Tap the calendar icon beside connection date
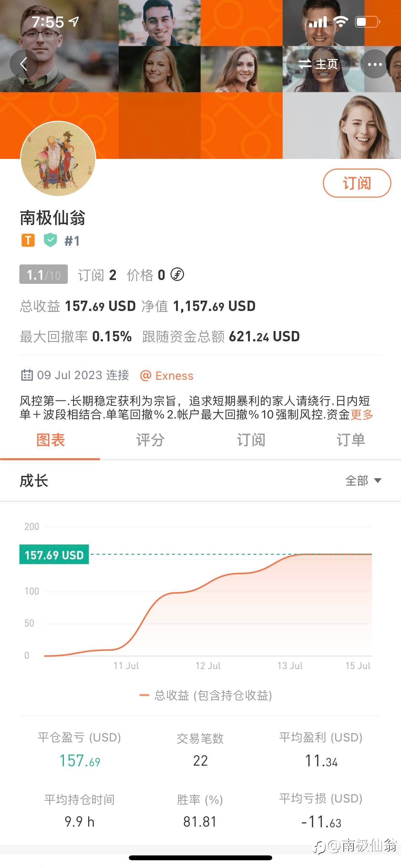401x868 pixels. pyautogui.click(x=27, y=375)
